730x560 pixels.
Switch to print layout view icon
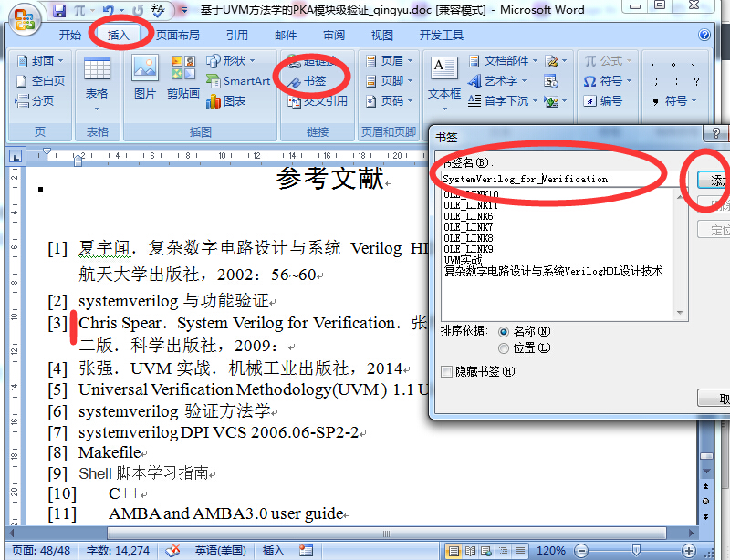[453, 551]
